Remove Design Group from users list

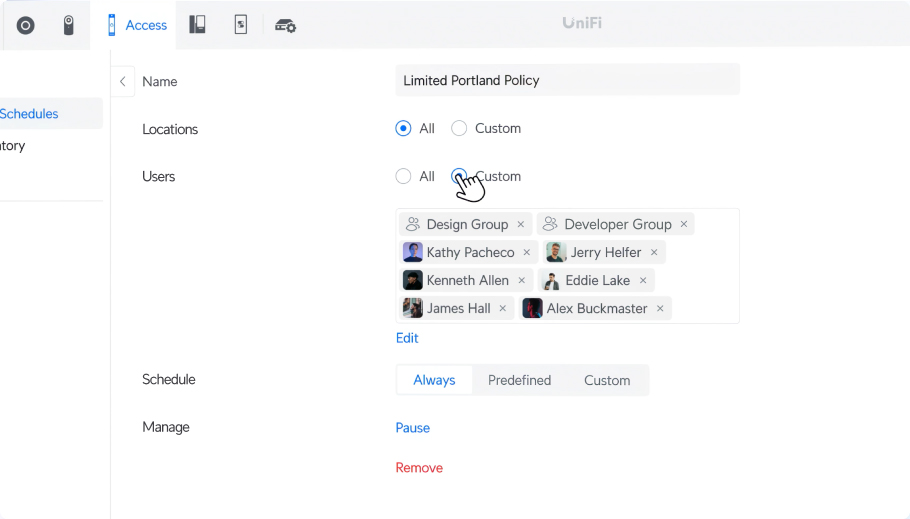coord(521,224)
